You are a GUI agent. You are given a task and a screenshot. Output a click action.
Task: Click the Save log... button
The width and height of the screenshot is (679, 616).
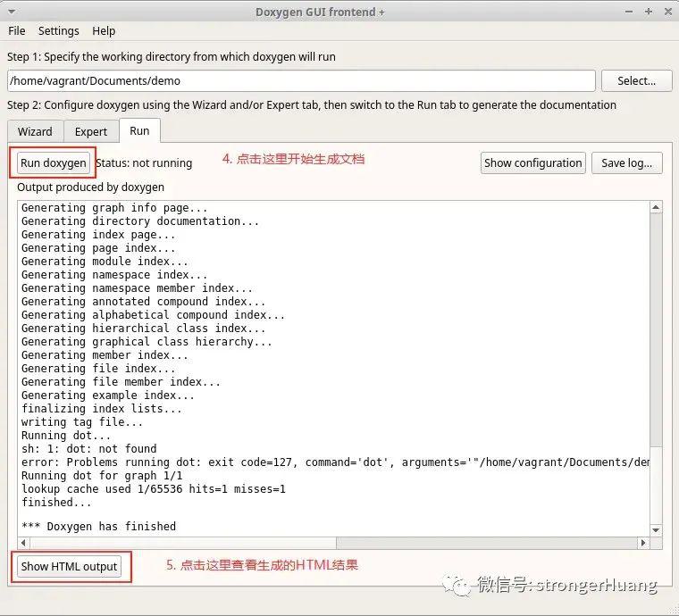tap(626, 163)
